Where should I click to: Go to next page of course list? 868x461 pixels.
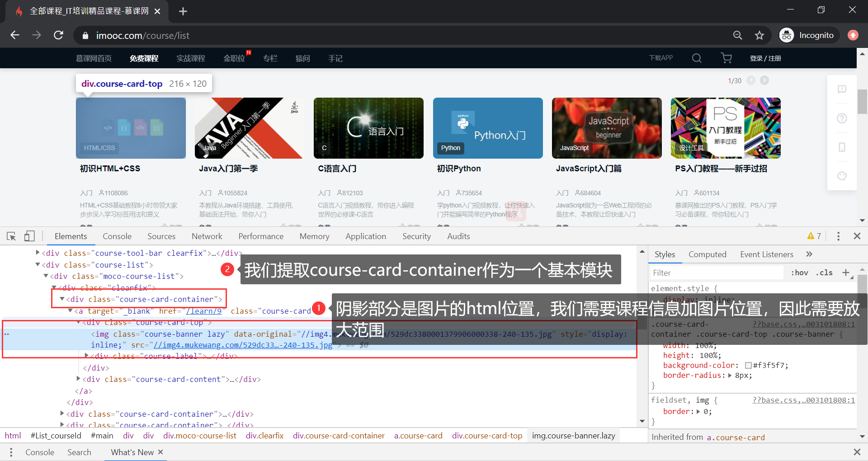[764, 80]
